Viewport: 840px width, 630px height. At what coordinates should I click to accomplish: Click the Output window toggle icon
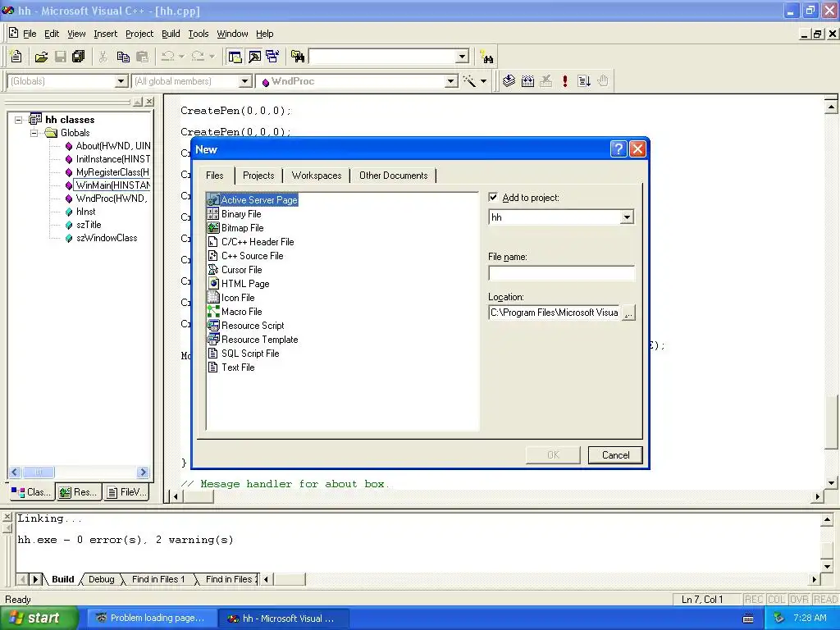click(x=254, y=57)
